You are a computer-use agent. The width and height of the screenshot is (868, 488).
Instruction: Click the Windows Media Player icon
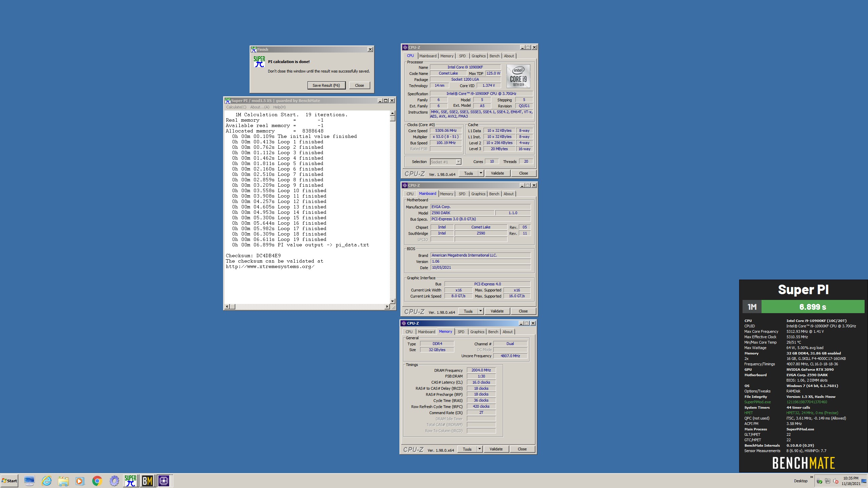(80, 481)
